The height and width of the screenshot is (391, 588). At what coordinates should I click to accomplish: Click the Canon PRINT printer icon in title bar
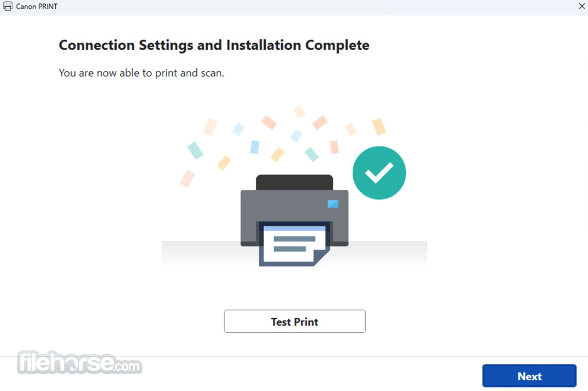click(x=7, y=6)
